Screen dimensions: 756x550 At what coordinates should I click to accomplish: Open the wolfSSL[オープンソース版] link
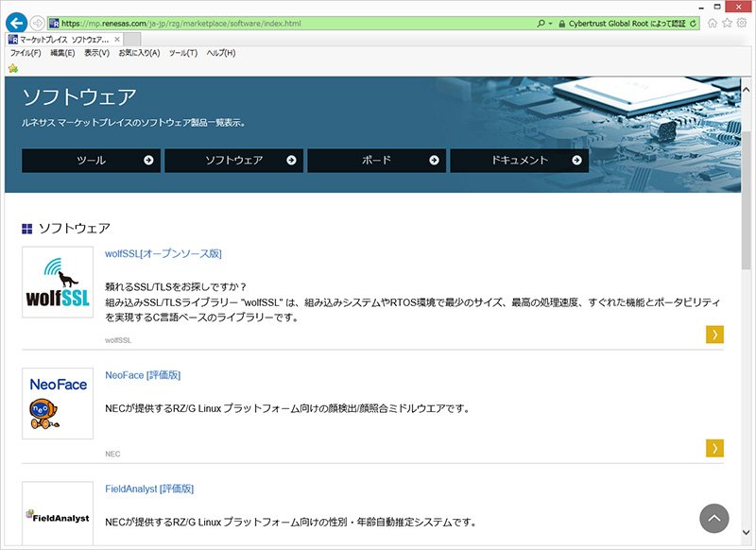[163, 253]
